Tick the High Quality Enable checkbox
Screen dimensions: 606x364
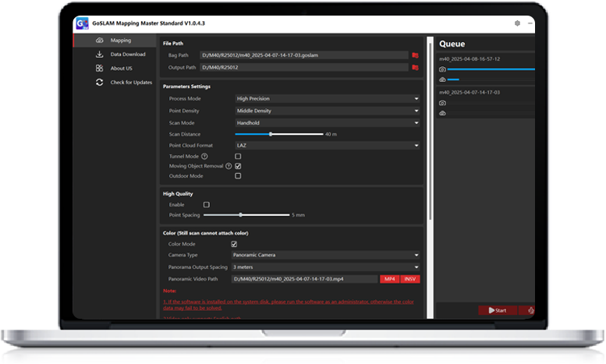coord(207,205)
